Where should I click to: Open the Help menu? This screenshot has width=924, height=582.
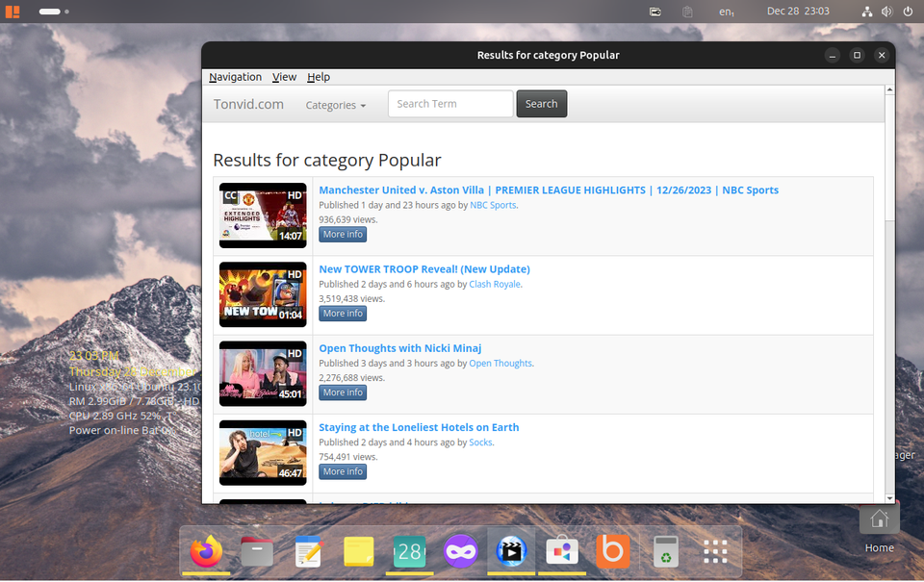tap(319, 77)
